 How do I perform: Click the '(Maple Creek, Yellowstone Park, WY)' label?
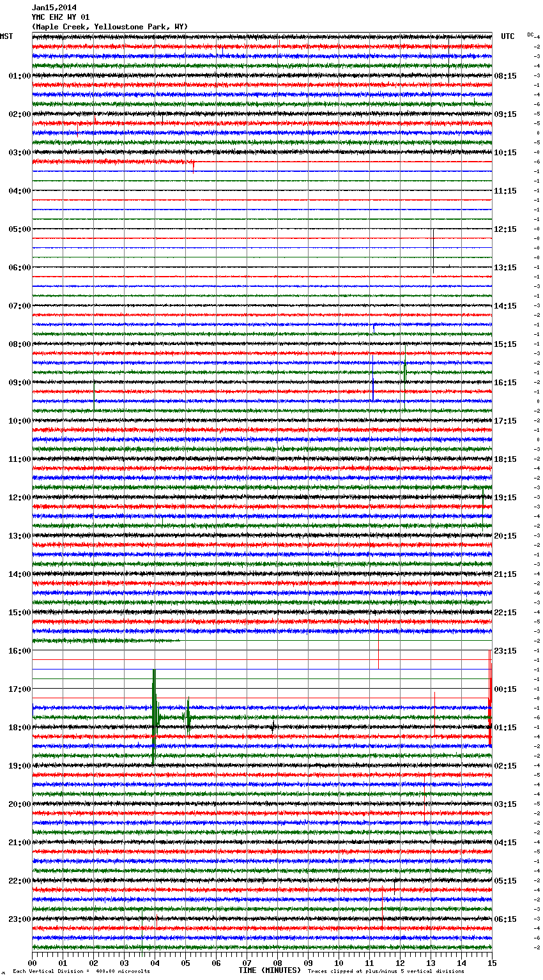(x=110, y=27)
